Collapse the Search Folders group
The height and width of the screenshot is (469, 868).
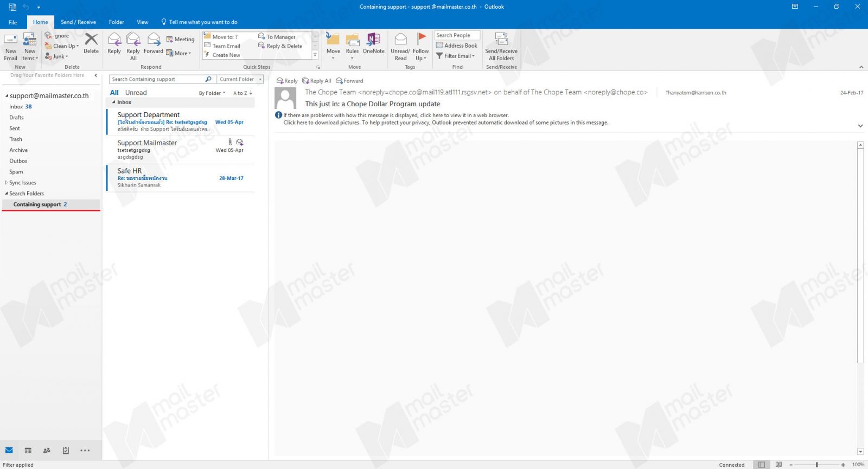7,194
